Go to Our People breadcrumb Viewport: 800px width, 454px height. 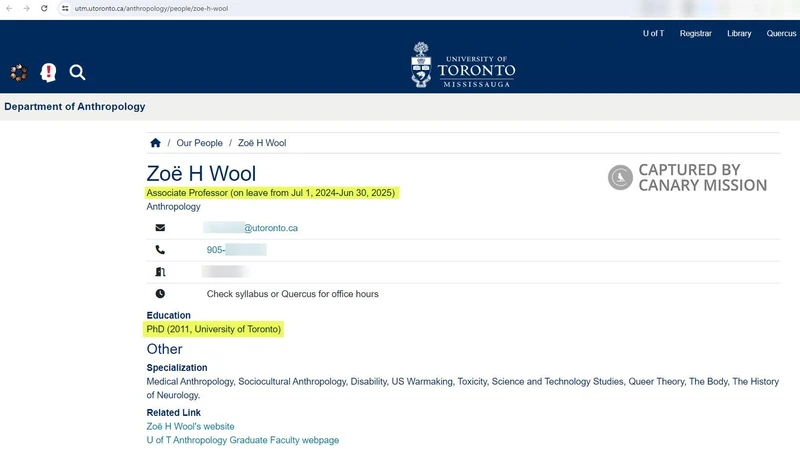199,143
